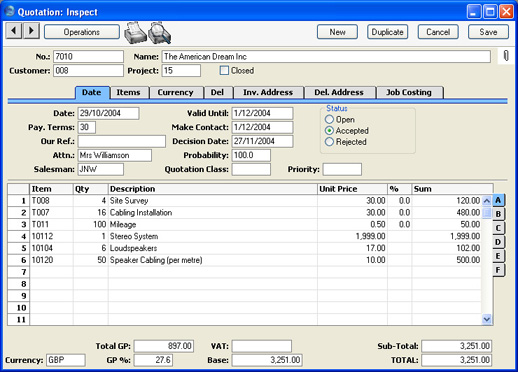Edit the Date field 29/10/2004
This screenshot has width=518, height=372.
[108, 113]
